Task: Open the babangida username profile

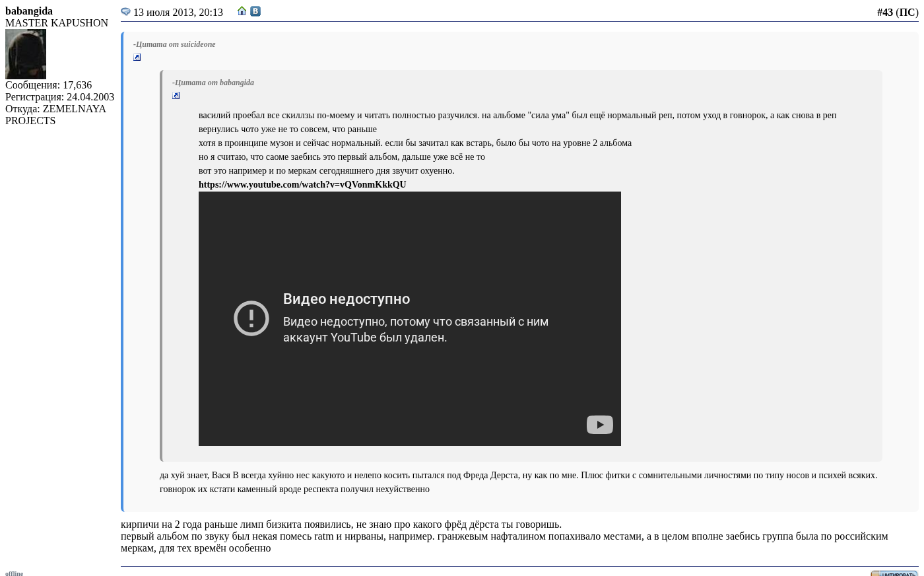Action: click(29, 11)
